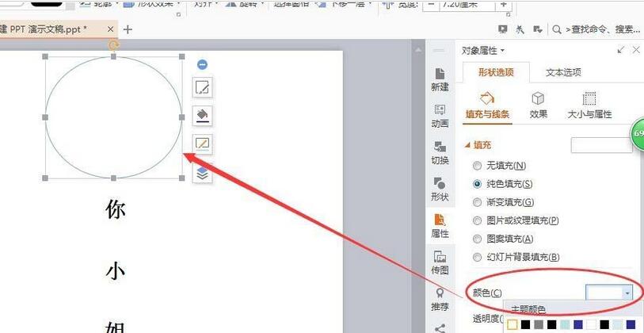This screenshot has height=333, width=644.
Task: Pick the light teal theme color swatch
Action: tap(564, 325)
